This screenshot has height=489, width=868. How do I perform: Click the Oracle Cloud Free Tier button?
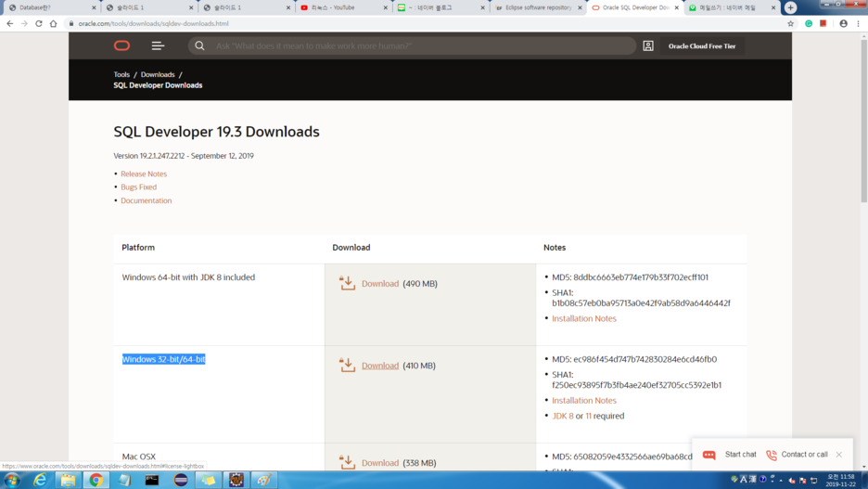tap(702, 46)
